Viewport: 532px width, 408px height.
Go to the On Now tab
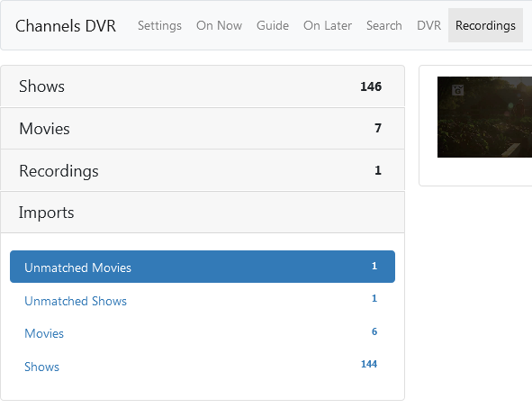click(x=219, y=25)
